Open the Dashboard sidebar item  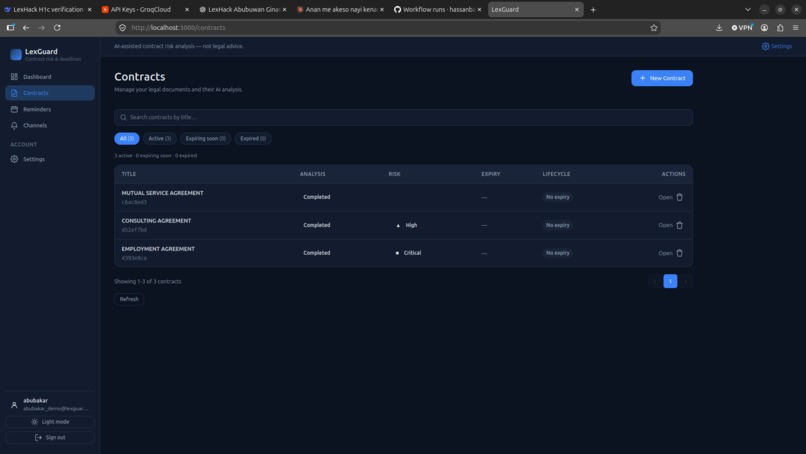(x=50, y=77)
